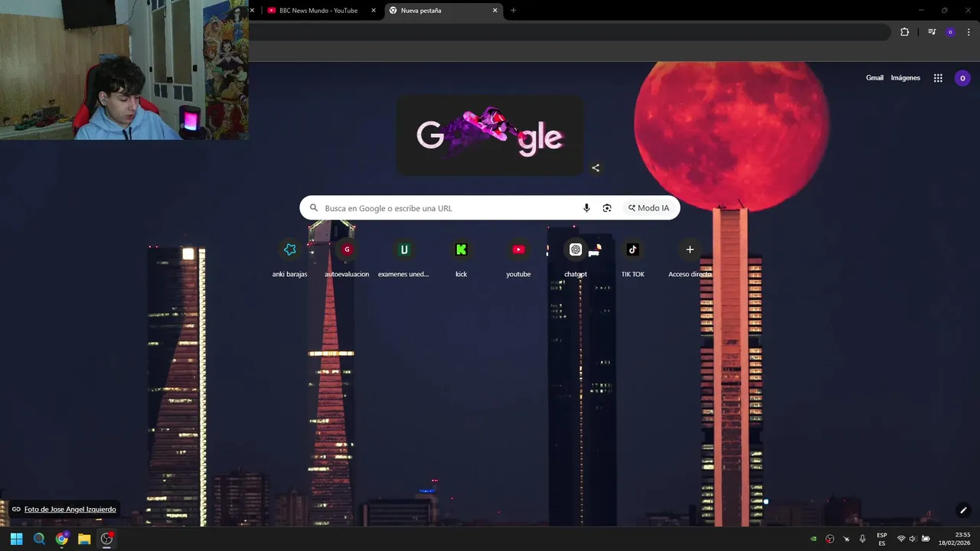
Task: Open the anki barajas shortcut
Action: [x=289, y=259]
